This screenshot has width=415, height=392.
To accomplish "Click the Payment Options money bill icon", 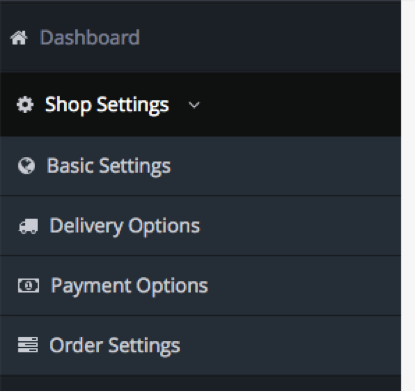I will coord(28,286).
